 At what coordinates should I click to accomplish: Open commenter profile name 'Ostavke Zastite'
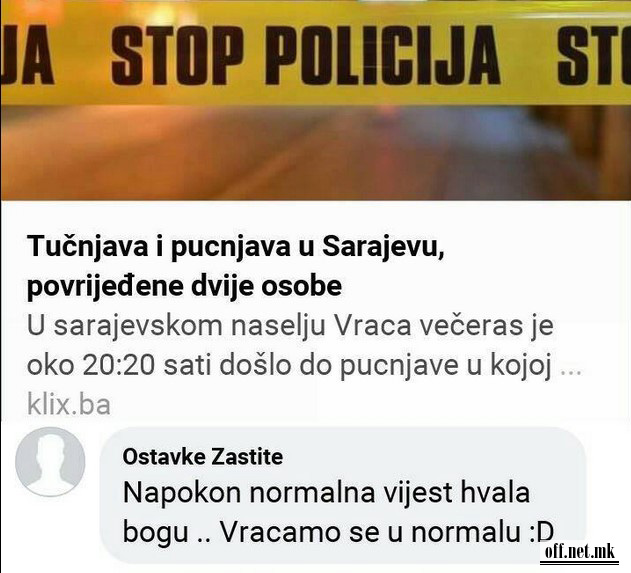[x=203, y=457]
